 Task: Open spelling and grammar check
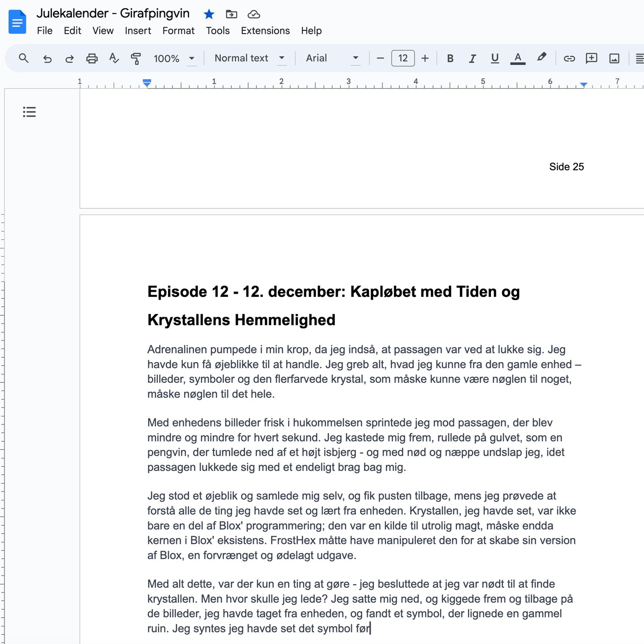point(114,59)
